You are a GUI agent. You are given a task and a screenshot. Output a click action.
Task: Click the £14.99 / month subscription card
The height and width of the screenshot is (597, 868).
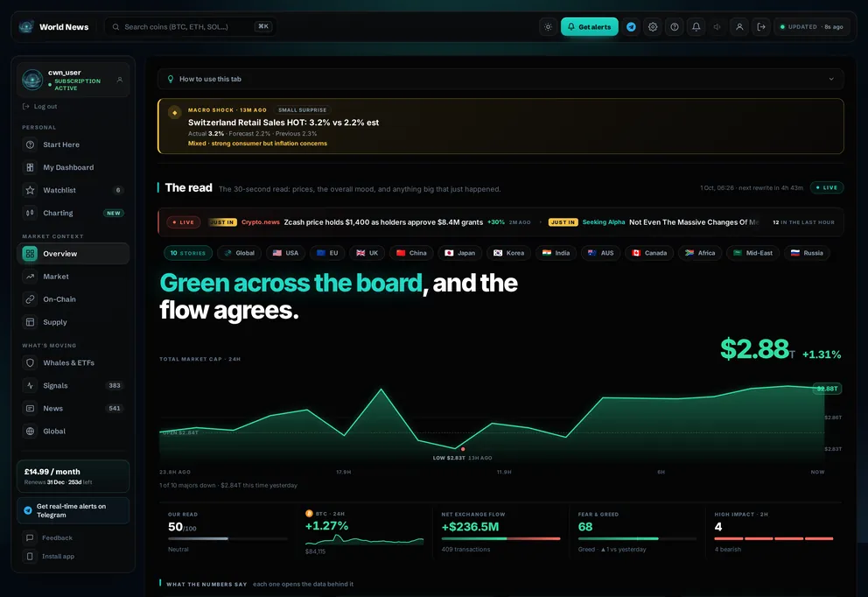pyautogui.click(x=73, y=476)
